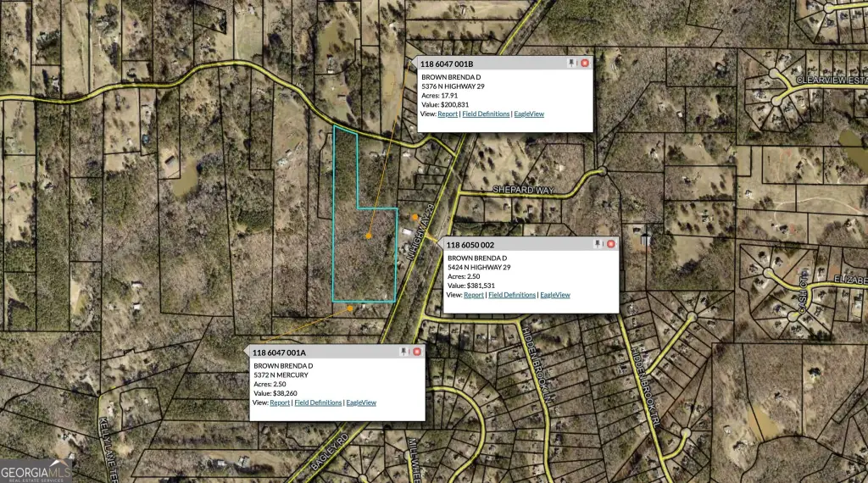868x483 pixels.
Task: Click the Georgia MLS logo watermark
Action: point(36,471)
